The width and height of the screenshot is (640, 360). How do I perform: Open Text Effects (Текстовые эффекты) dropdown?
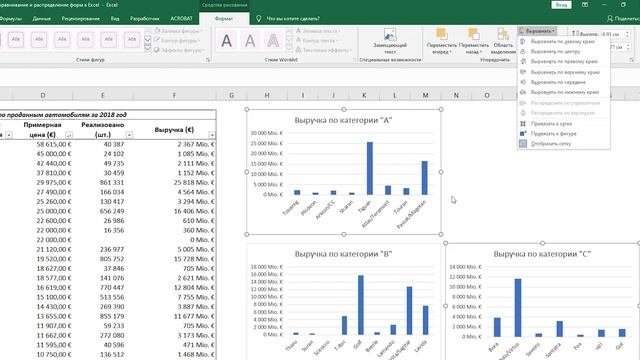tap(324, 50)
